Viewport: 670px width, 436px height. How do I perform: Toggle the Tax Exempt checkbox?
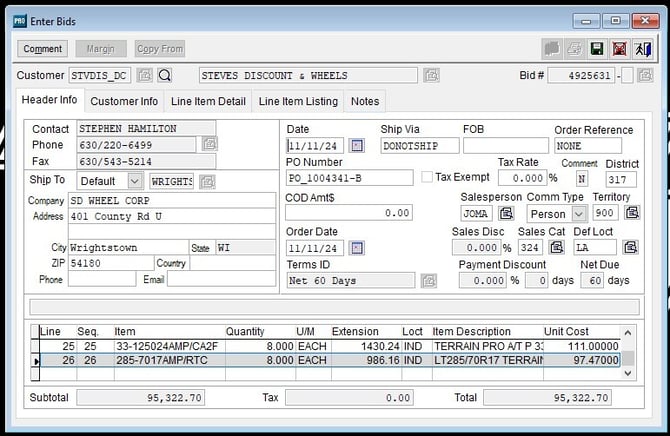427,178
